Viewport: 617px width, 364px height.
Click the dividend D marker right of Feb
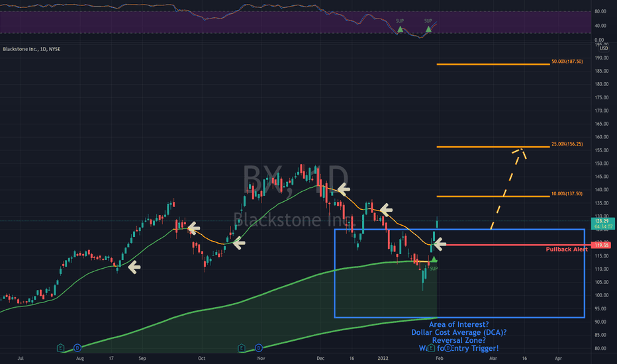tap(448, 348)
